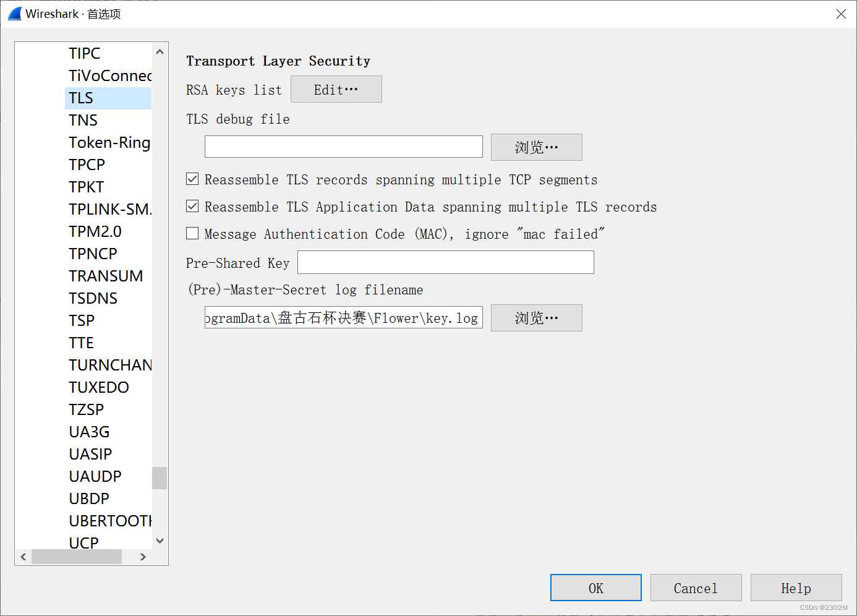
Task: Select TSDNS protocol entry
Action: (108, 299)
